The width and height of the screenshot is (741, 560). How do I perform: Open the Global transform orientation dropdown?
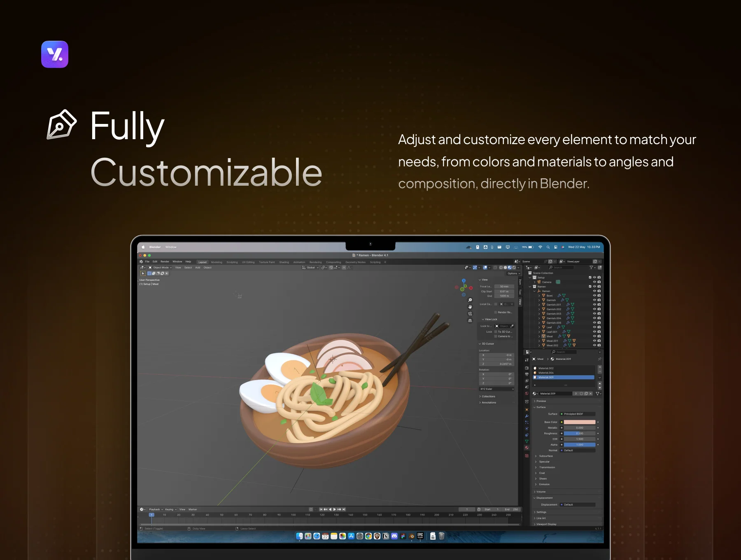(x=310, y=268)
